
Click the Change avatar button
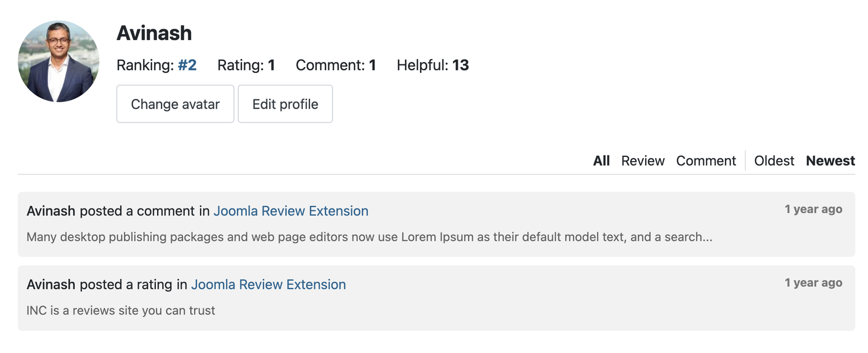(175, 104)
